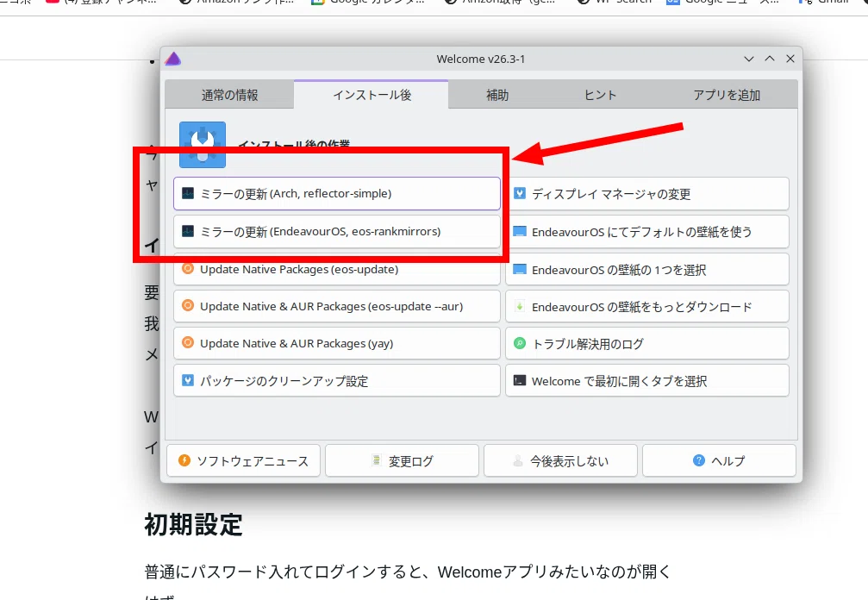This screenshot has width=868, height=600.
Task: Click the dark icon beside 最初に開くタブを選択
Action: click(520, 380)
